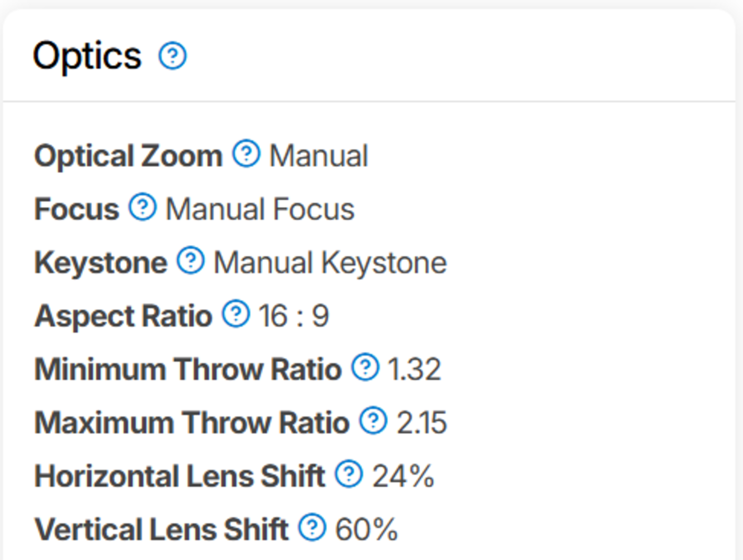Click the Aspect Ratio label text

pyautogui.click(x=124, y=316)
